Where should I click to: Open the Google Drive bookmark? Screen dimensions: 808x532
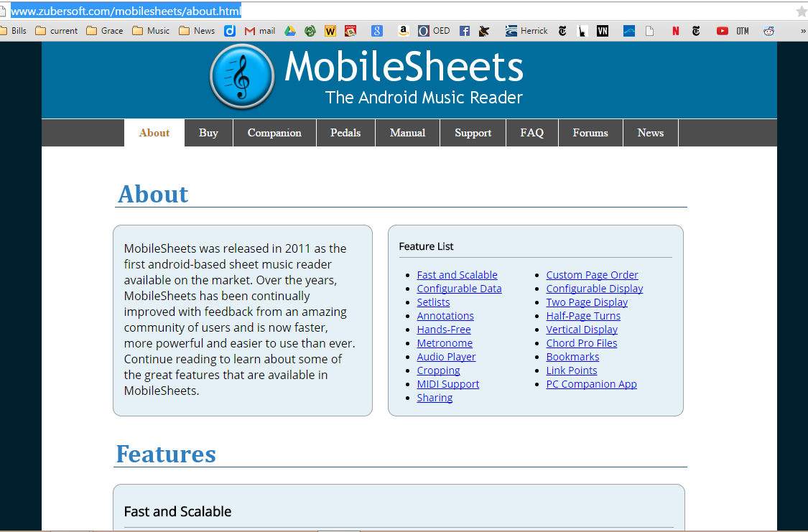290,31
